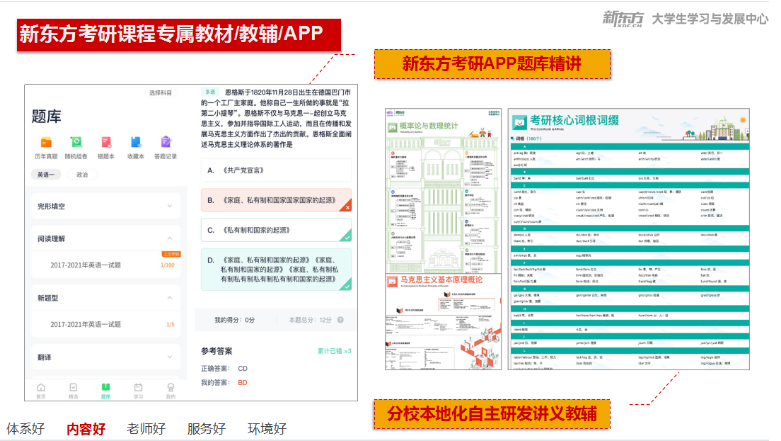
Task: Choose answer option B marked wrong
Action: 276,200
